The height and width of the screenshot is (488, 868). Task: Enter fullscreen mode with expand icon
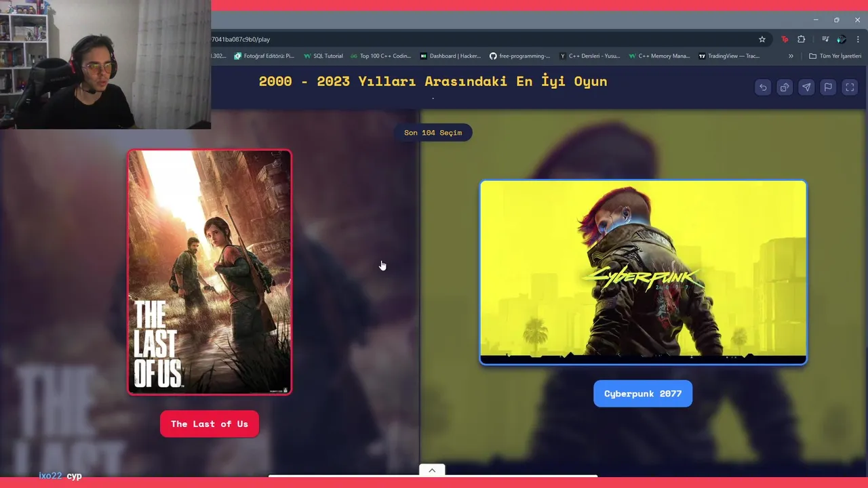[850, 87]
